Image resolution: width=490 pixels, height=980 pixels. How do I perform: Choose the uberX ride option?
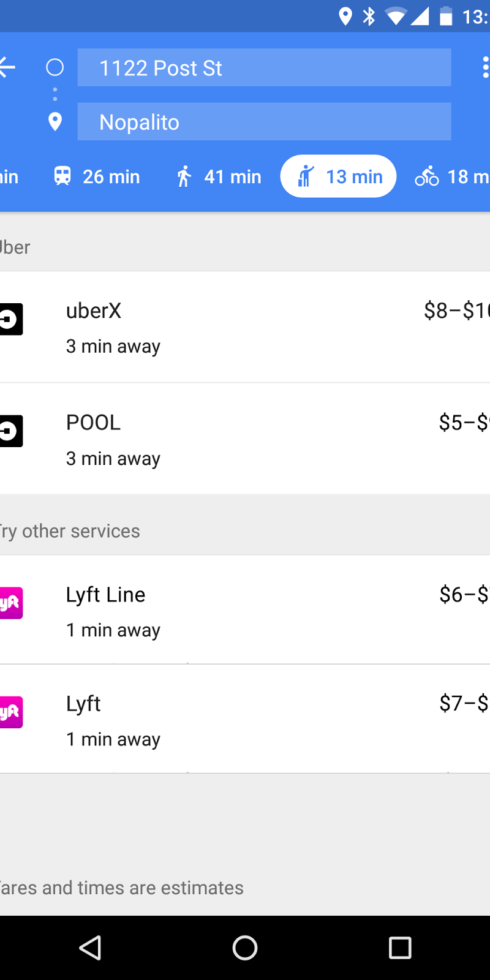(245, 328)
